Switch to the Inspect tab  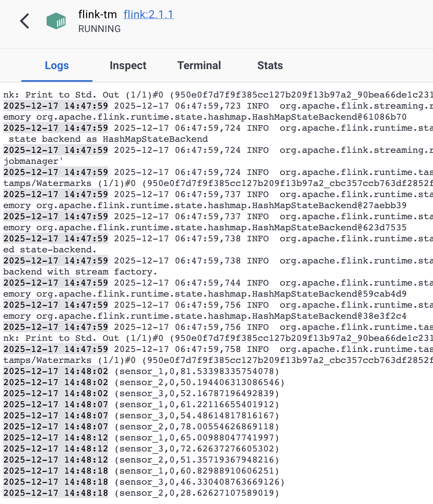tap(128, 66)
